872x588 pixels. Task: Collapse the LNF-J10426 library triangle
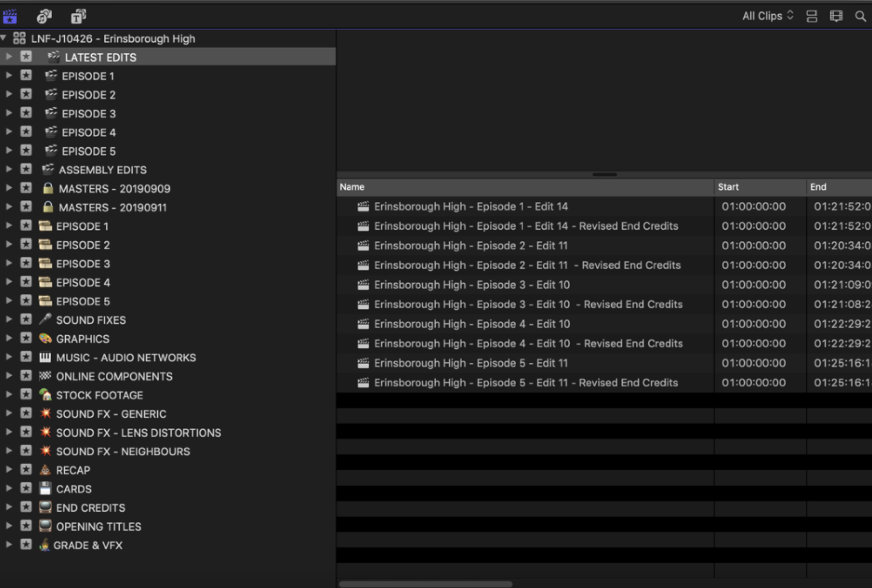coord(3,38)
